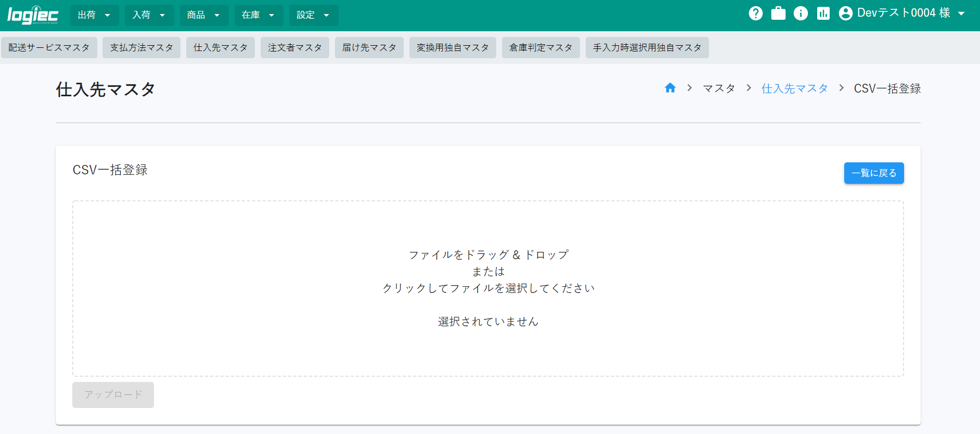This screenshot has height=434, width=980.
Task: Click the 選択されていません status text
Action: coord(488,322)
